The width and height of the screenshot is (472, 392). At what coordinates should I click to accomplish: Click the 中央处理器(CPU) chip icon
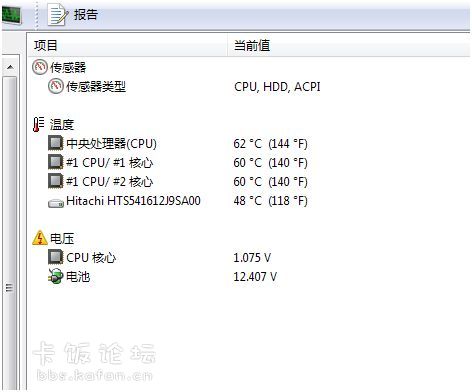[x=56, y=143]
